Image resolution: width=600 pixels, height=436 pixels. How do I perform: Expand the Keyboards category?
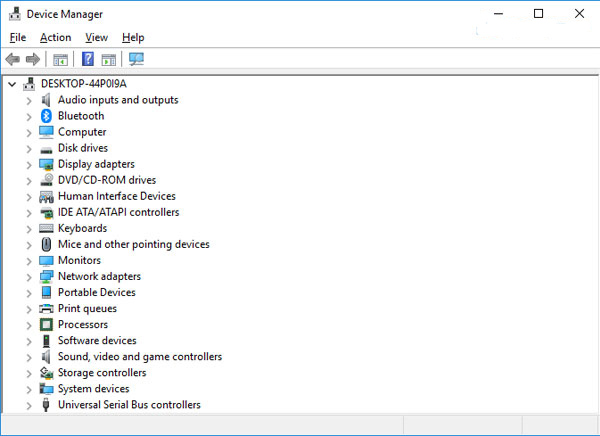(29, 229)
